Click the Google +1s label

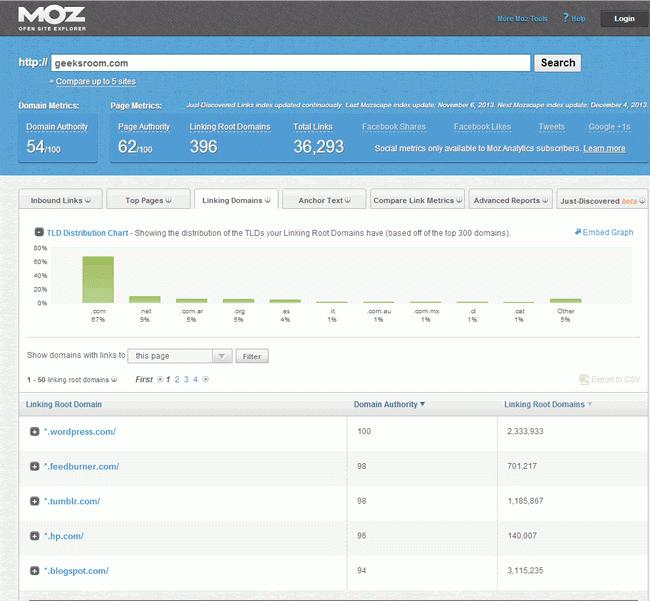[609, 127]
